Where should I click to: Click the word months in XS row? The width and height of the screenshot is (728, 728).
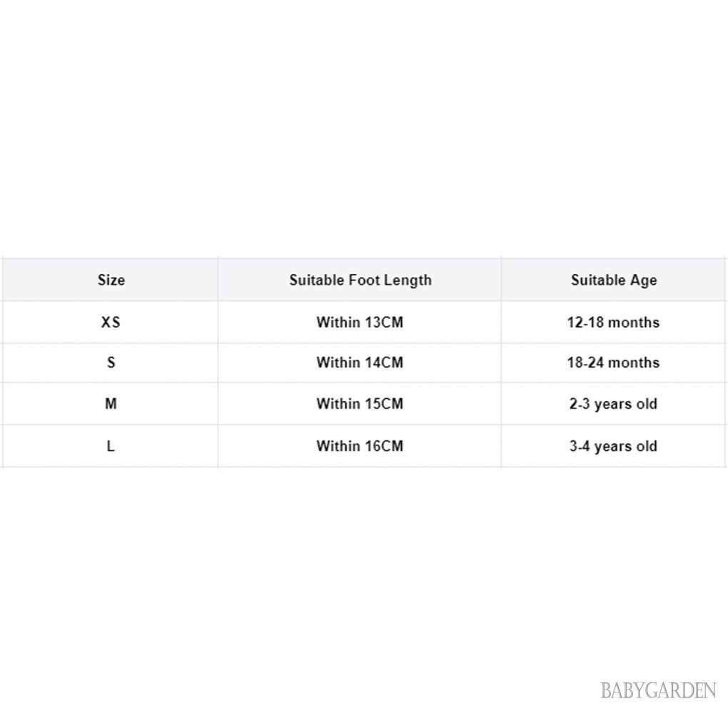[x=634, y=322]
